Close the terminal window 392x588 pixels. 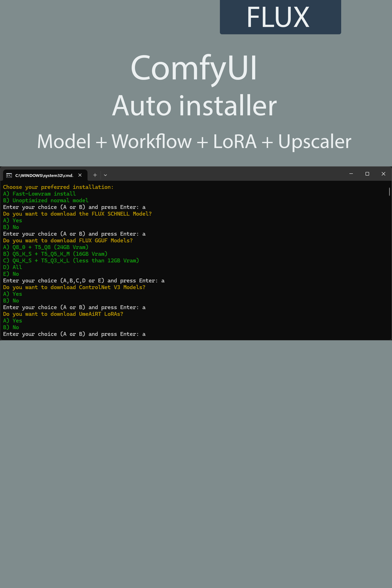coord(383,174)
